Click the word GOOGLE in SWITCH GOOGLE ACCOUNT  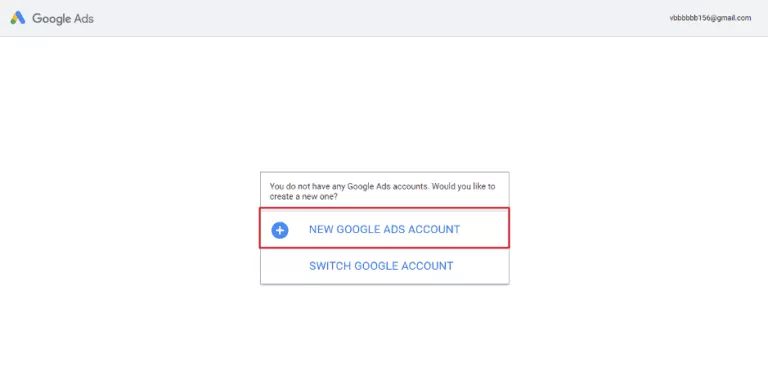tap(376, 266)
